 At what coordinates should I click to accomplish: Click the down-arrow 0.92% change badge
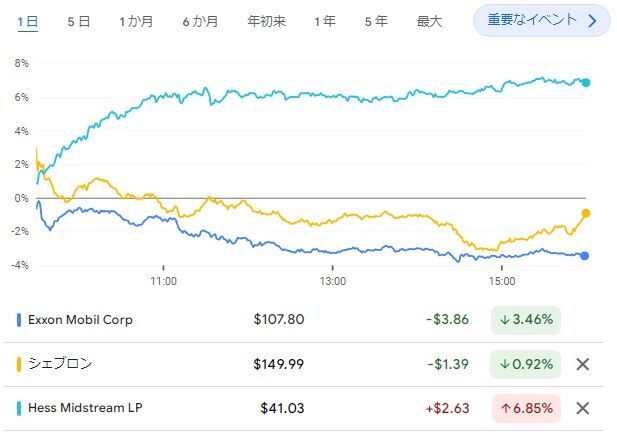click(x=526, y=364)
